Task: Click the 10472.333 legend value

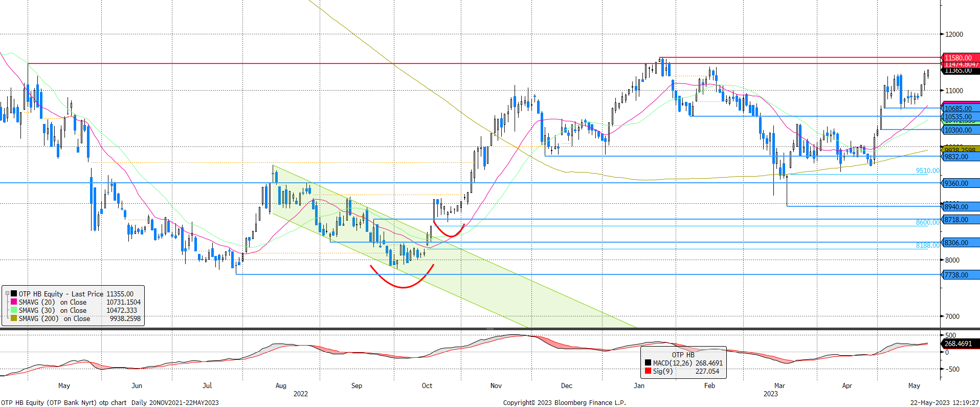Action: coord(122,310)
